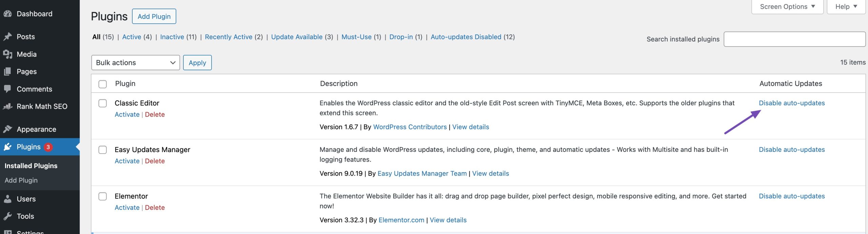Expand the Screen Options panel
This screenshot has width=868, height=234.
pyautogui.click(x=787, y=7)
